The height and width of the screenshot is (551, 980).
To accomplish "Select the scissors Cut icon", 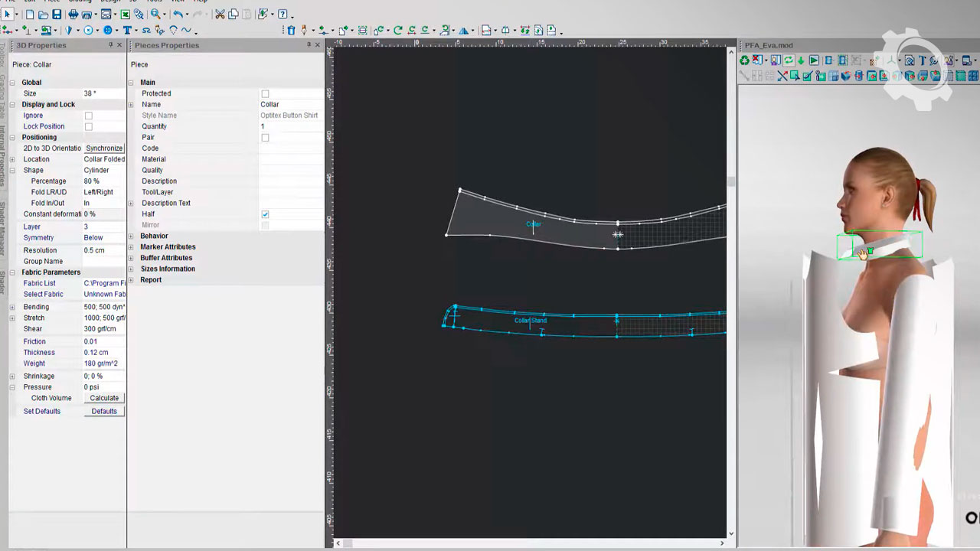I will (220, 15).
